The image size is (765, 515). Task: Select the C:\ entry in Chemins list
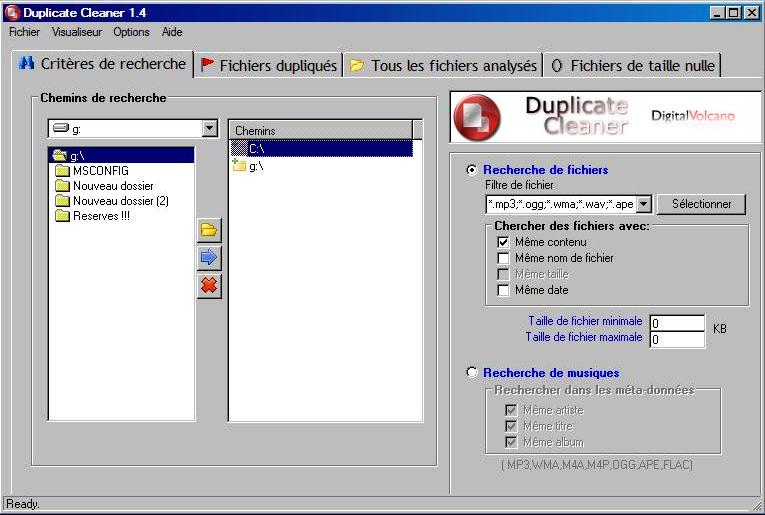tap(321, 148)
